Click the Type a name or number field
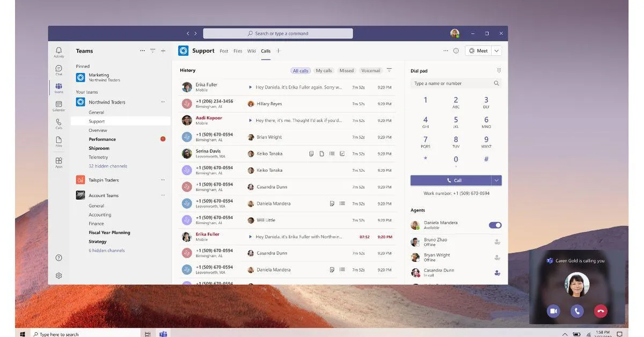644x337 pixels. (456, 83)
